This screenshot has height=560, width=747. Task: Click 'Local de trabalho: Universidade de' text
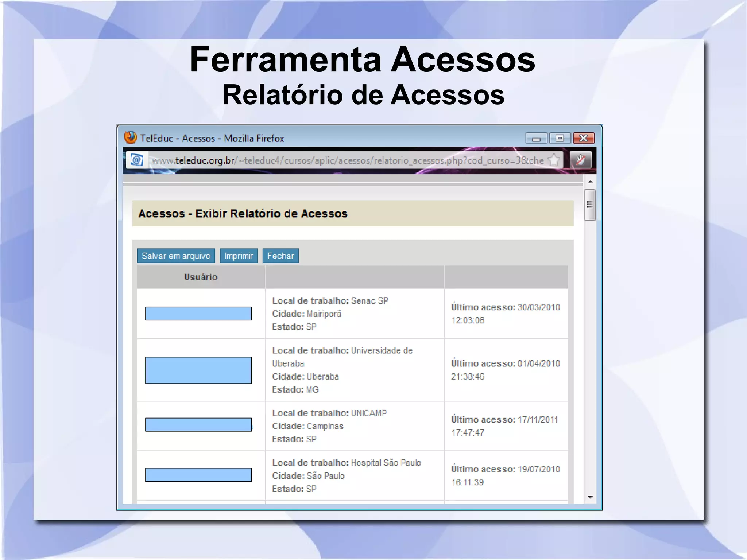point(342,350)
